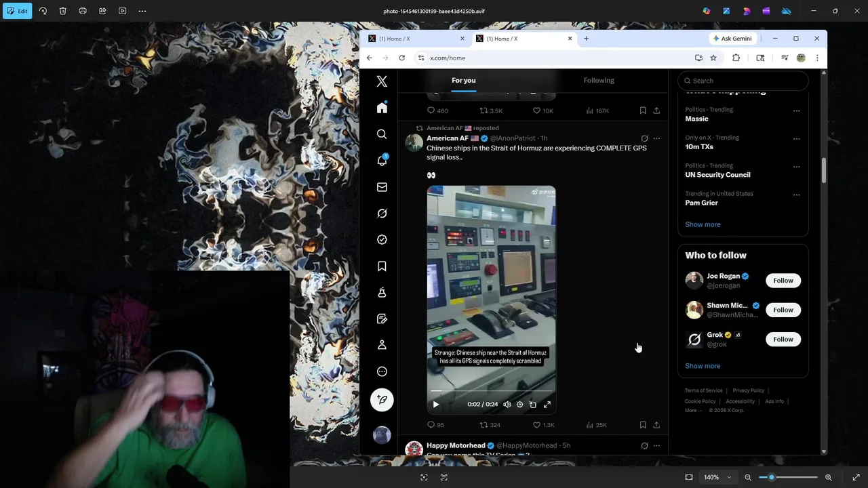The image size is (868, 488).
Task: Open Clipchamp icon in Photos title bar
Action: coord(766,11)
